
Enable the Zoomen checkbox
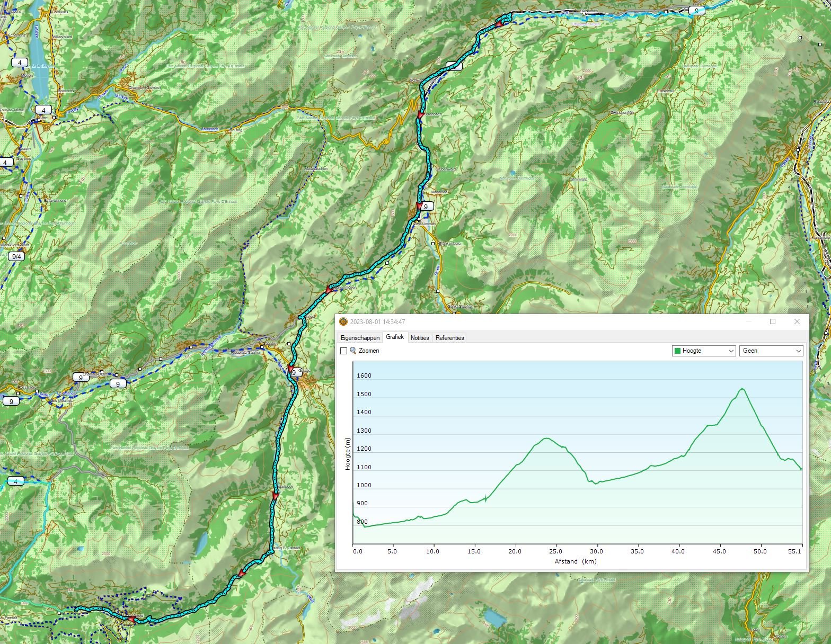(343, 351)
